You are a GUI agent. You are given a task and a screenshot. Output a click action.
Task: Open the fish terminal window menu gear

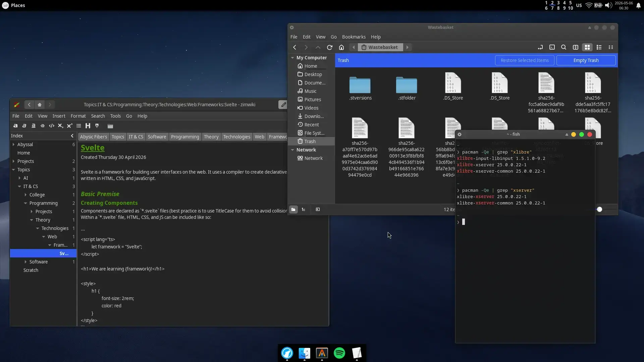coord(460,134)
